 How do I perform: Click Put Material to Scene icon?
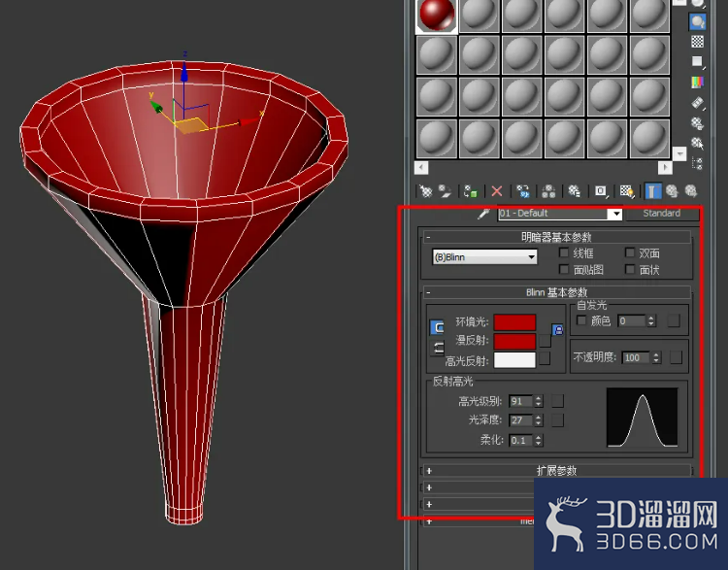pyautogui.click(x=446, y=191)
